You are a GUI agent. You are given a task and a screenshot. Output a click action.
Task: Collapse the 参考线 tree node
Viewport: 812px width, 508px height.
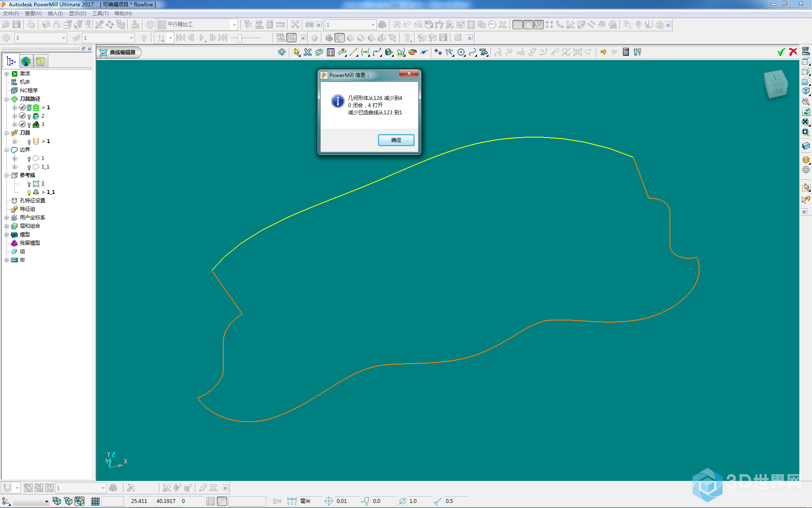(x=7, y=175)
